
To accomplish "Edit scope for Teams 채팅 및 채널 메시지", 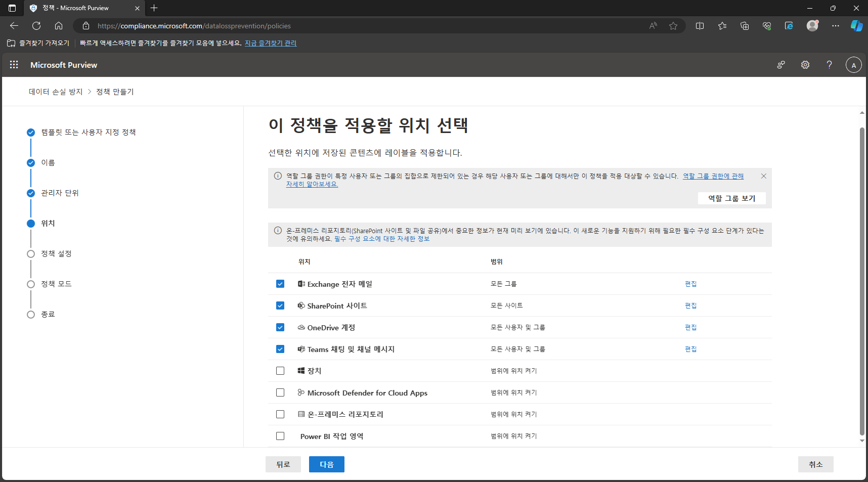I will pyautogui.click(x=691, y=349).
